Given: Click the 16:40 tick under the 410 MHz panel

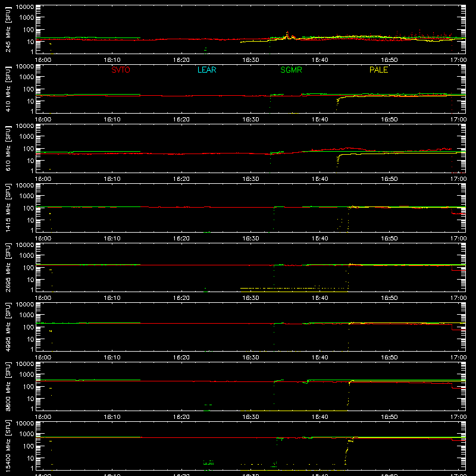Looking at the screenshot, I should [x=320, y=120].
